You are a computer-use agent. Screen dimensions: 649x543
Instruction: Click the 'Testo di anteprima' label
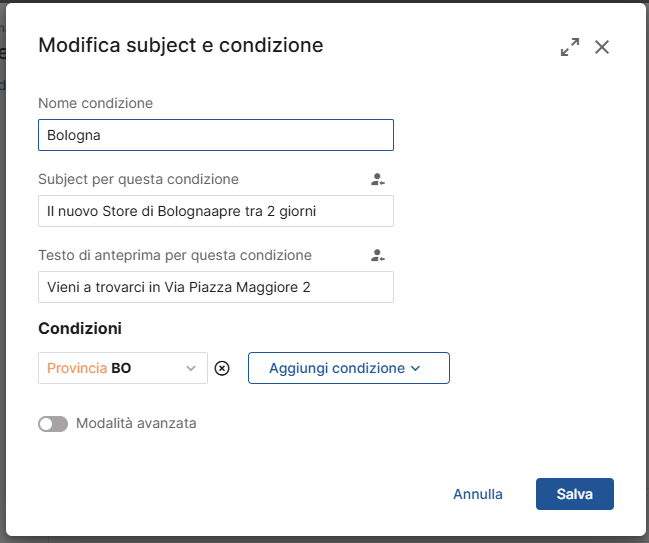click(x=175, y=256)
